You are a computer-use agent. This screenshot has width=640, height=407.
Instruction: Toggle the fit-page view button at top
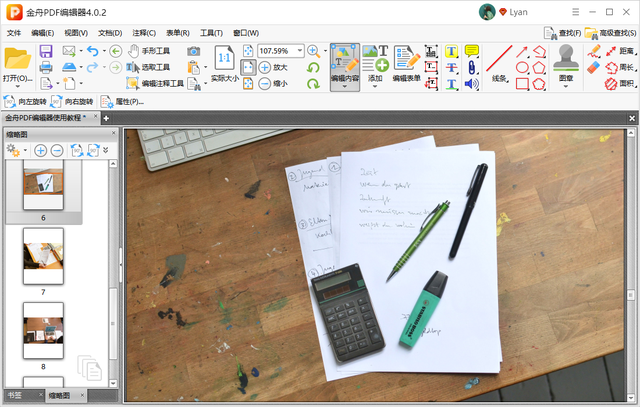pos(248,51)
